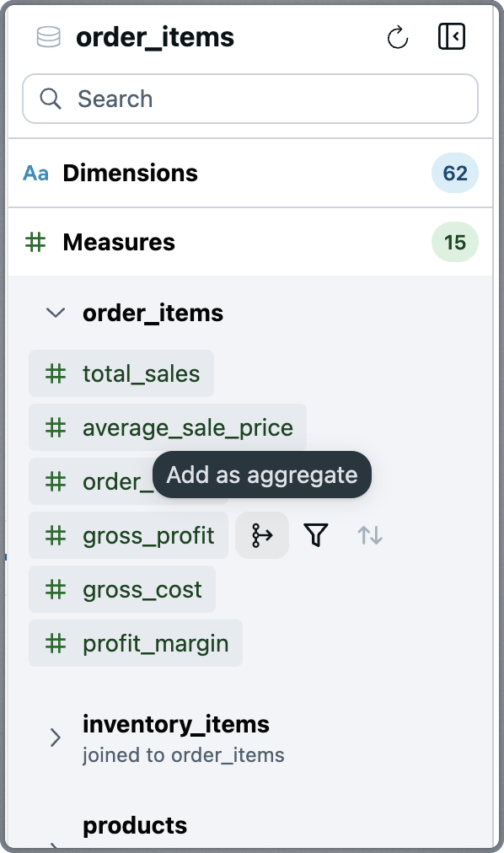This screenshot has height=853, width=504.
Task: Toggle the profit_margin measure
Action: (135, 643)
